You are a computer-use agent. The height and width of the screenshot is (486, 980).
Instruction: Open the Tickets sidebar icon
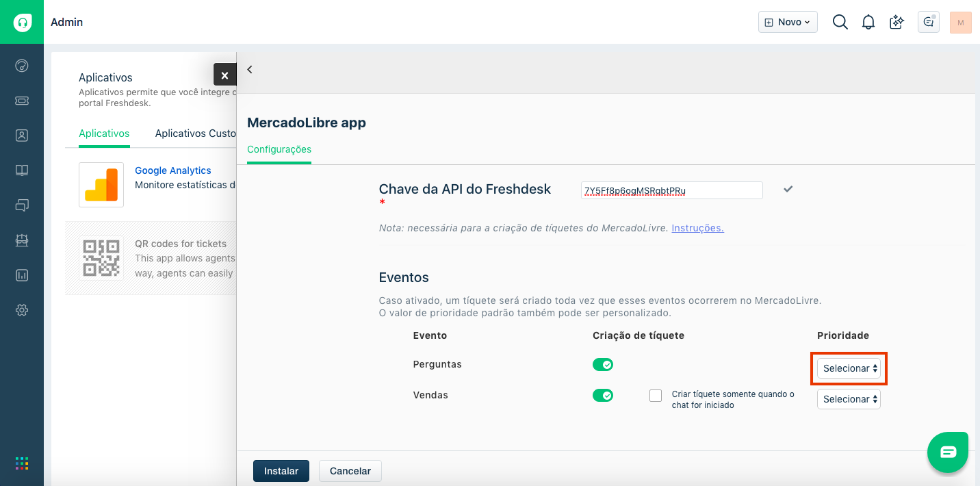(x=22, y=101)
